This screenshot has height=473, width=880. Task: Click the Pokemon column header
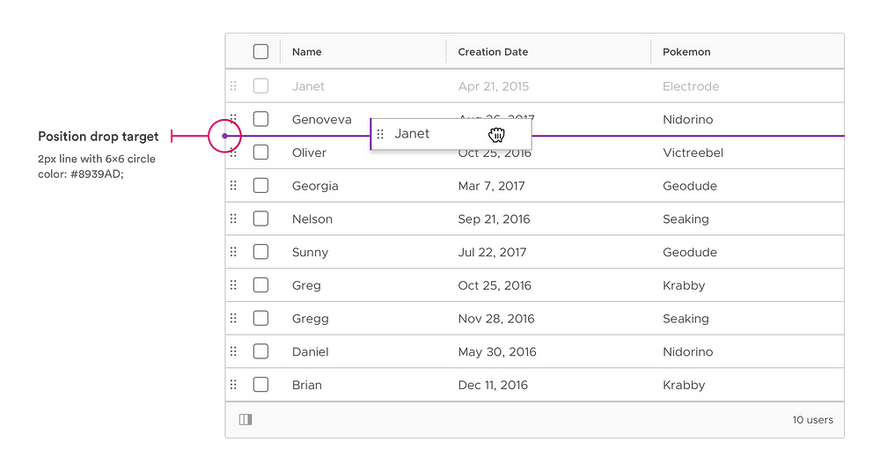(686, 52)
